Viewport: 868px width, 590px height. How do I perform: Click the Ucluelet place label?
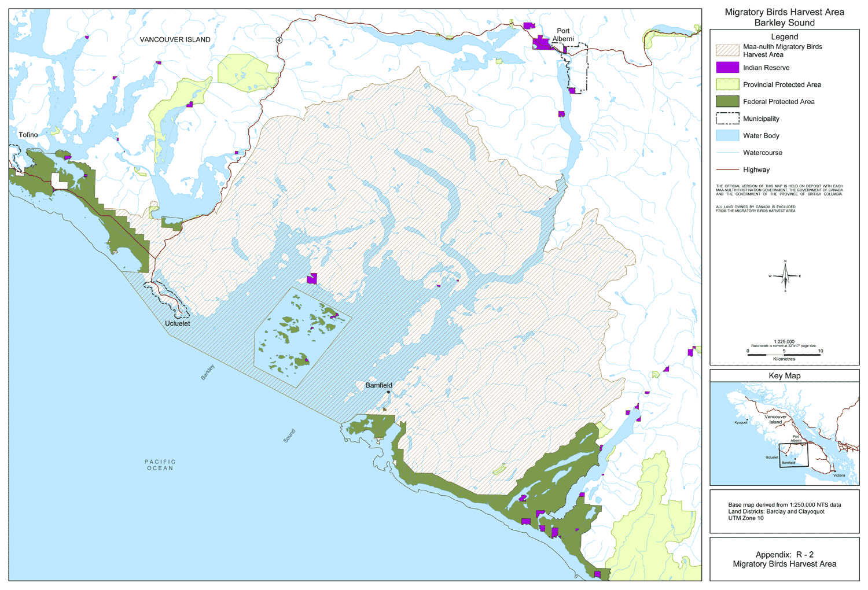pyautogui.click(x=177, y=323)
